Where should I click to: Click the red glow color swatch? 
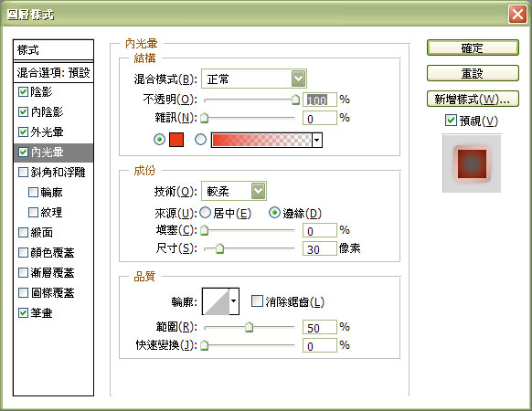(x=176, y=140)
